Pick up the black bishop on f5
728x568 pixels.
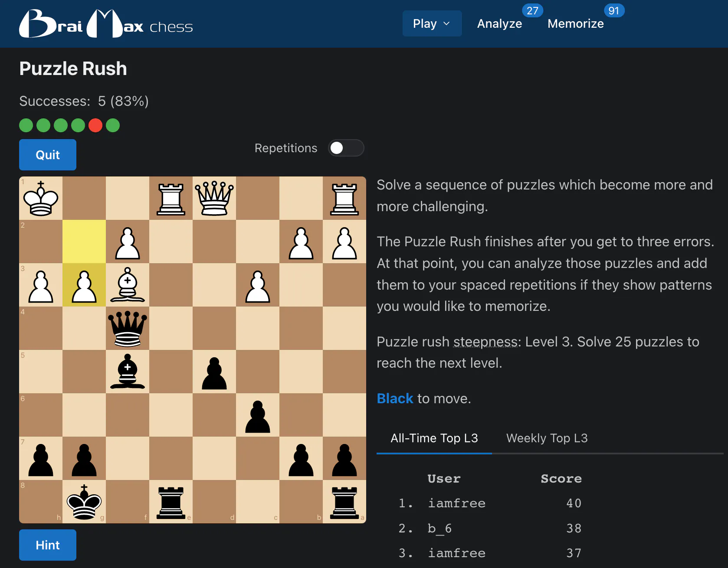pos(128,372)
